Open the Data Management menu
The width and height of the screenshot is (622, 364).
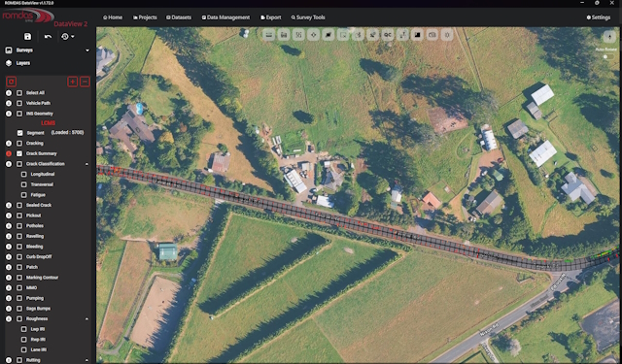click(225, 17)
